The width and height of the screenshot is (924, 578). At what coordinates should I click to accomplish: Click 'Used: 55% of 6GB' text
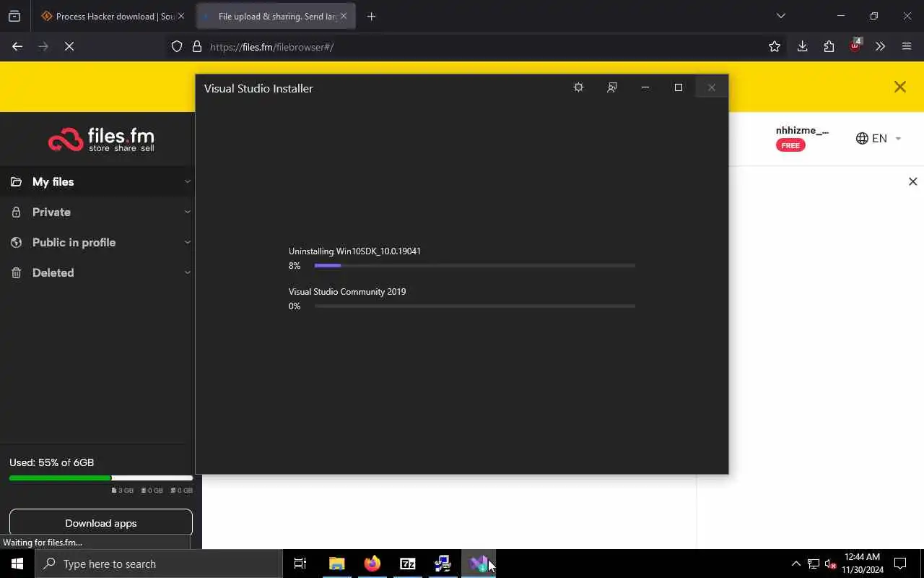(52, 462)
